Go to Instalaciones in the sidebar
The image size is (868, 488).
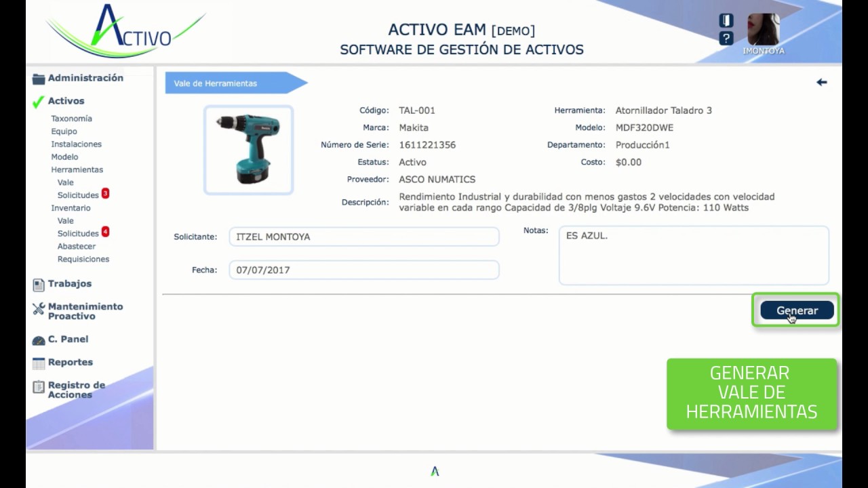(x=76, y=144)
